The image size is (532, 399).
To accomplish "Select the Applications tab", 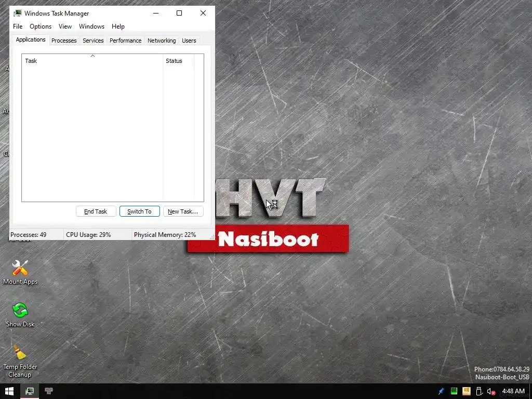I will click(x=31, y=39).
